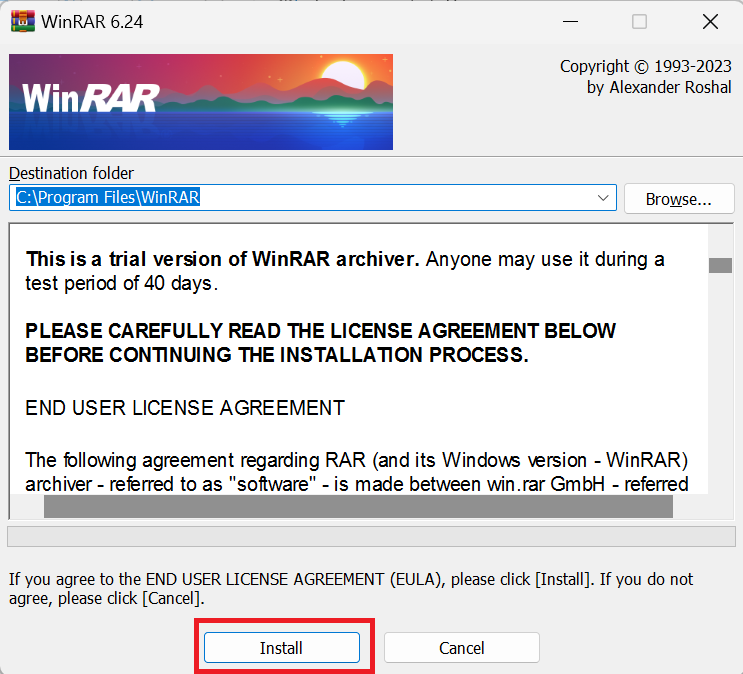Screen dimensions: 743x674
Task: Click the bold trial version sentence
Action: pyautogui.click(x=223, y=259)
